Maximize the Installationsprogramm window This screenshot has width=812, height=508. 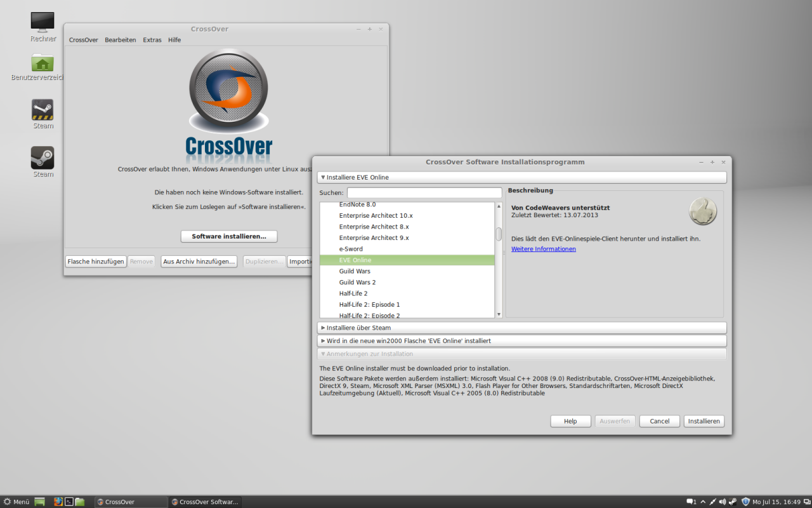tap(712, 163)
